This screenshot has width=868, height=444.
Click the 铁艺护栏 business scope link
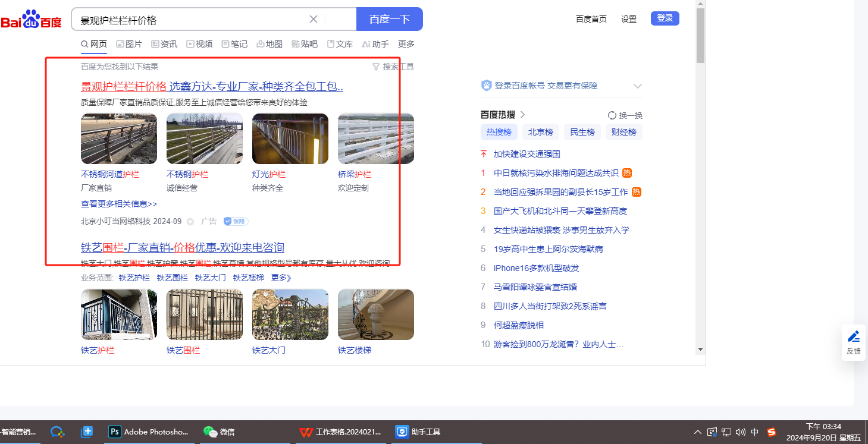tap(134, 278)
